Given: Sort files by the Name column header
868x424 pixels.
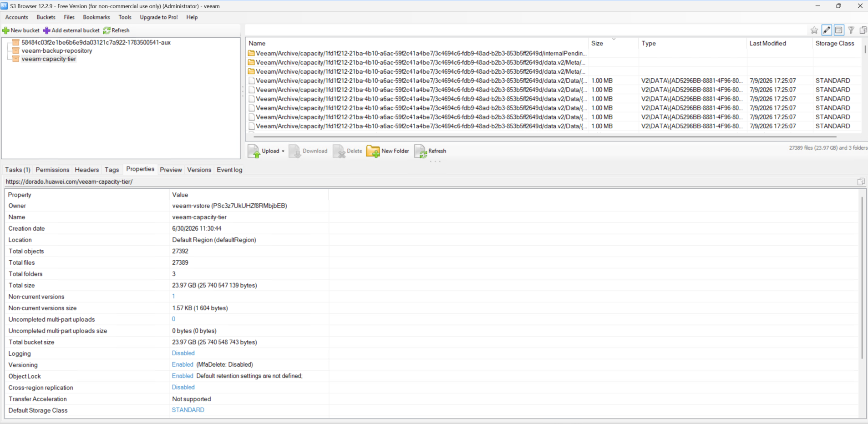Looking at the screenshot, I should [417, 43].
